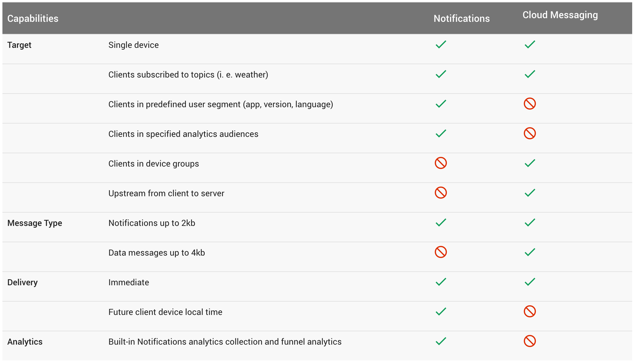
Task: Click Notifications checkmark for Built-in analytics row
Action: coord(441,341)
